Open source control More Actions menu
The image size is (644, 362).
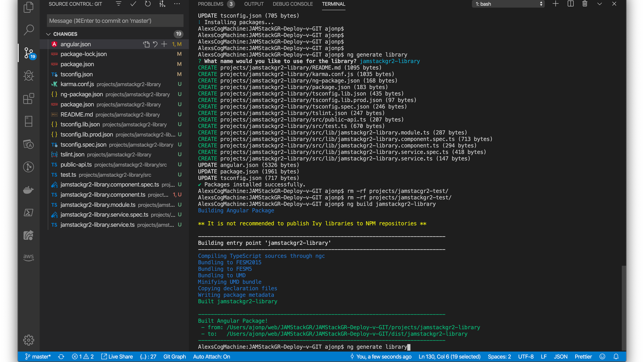[177, 4]
